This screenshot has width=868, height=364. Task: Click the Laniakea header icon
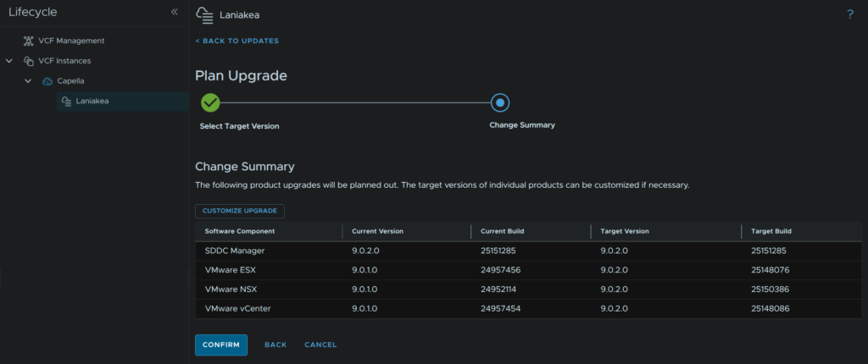204,14
